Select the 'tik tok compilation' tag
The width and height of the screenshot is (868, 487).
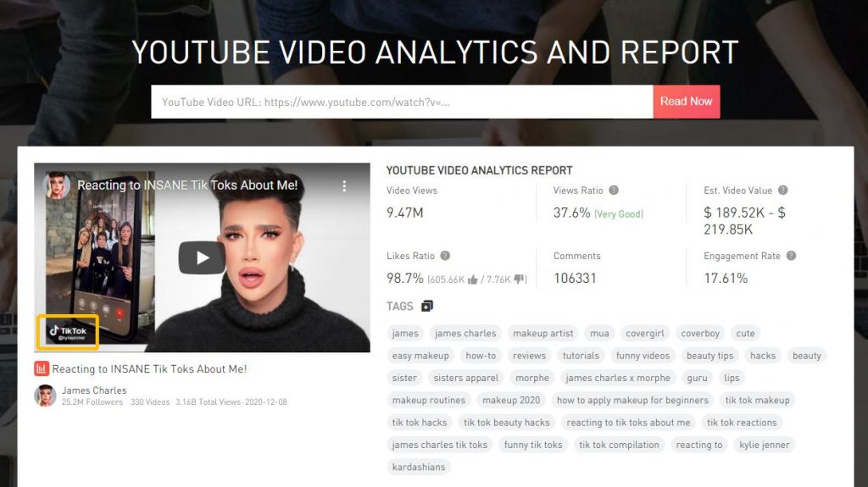coord(619,445)
